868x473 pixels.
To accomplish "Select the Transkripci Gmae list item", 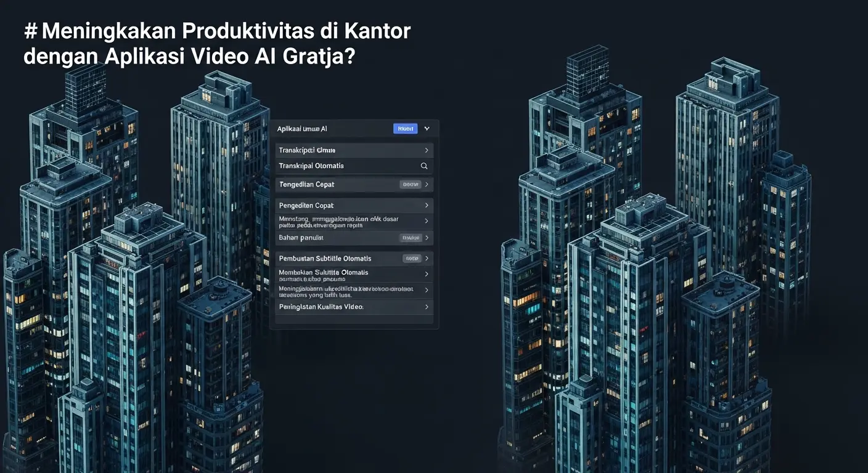I will click(x=345, y=150).
